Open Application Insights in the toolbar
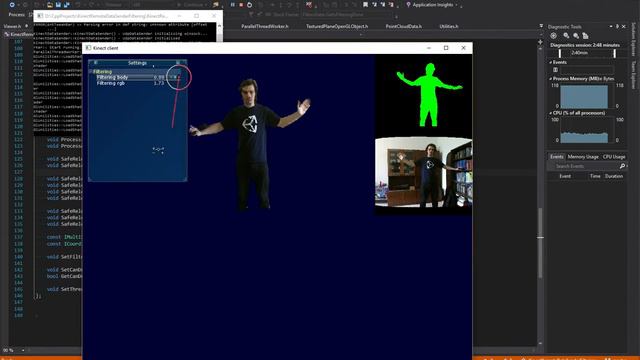The image size is (640, 360). point(432,5)
